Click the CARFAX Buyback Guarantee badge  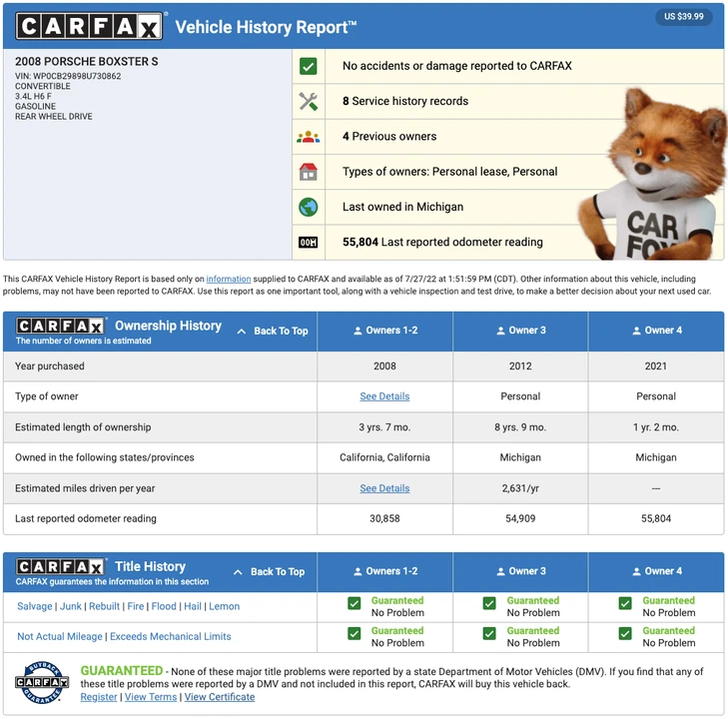pyautogui.click(x=42, y=683)
